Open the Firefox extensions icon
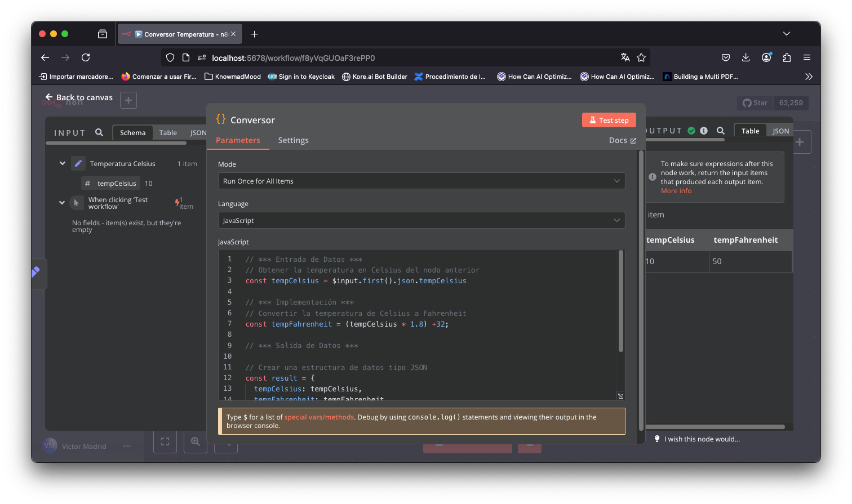Screen dimensions: 852x504 coord(787,57)
